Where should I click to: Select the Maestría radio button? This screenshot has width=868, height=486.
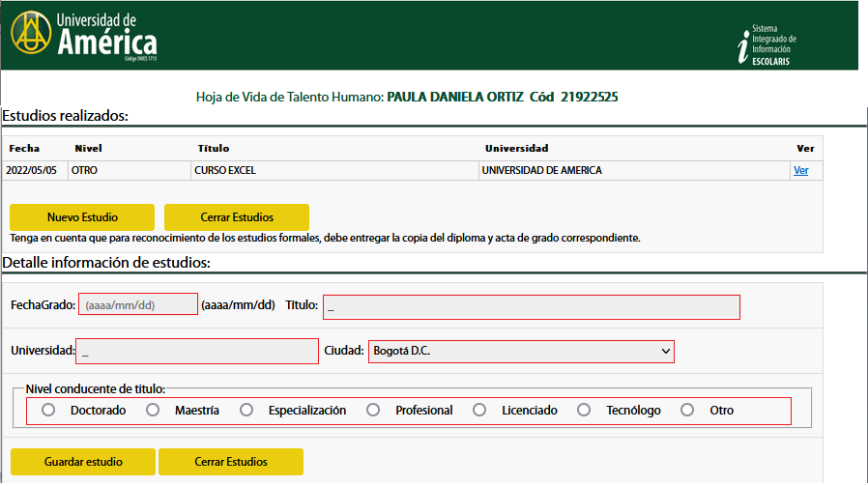click(x=153, y=410)
